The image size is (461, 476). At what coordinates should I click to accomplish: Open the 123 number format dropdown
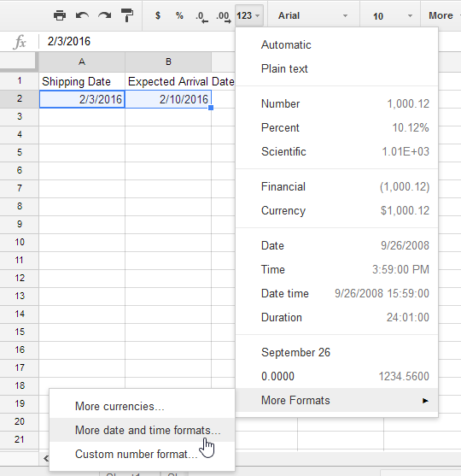[x=248, y=15]
